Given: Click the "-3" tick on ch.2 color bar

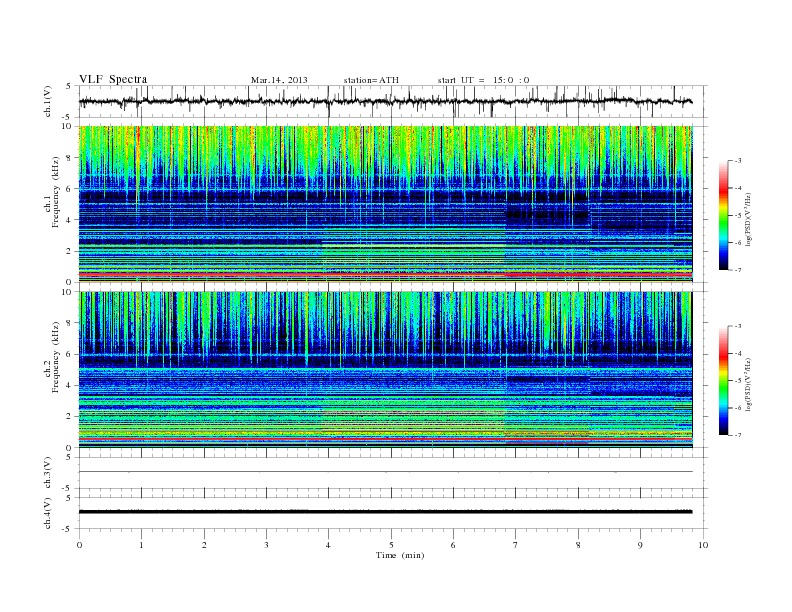Looking at the screenshot, I should point(737,326).
